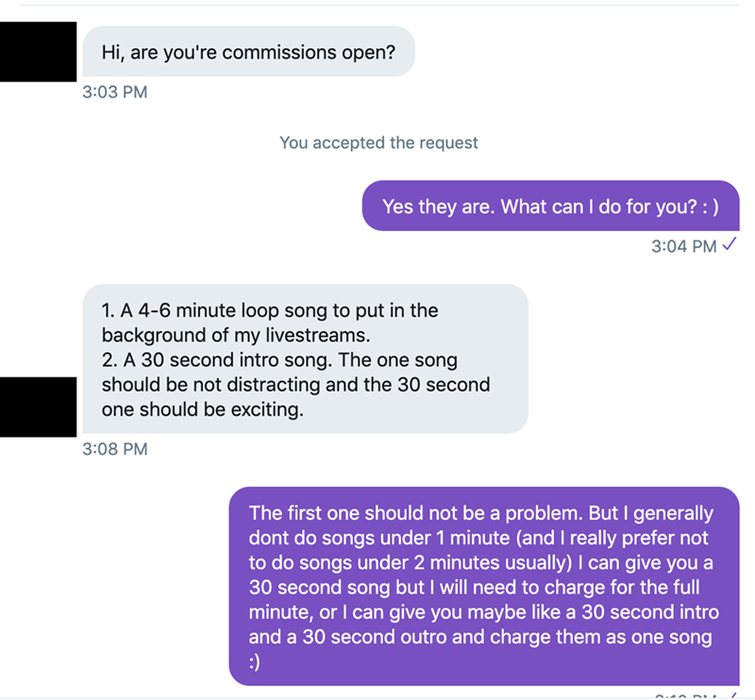Image resolution: width=755 pixels, height=700 pixels.
Task: Select the "Yes they are" reply bubble
Action: tap(551, 206)
